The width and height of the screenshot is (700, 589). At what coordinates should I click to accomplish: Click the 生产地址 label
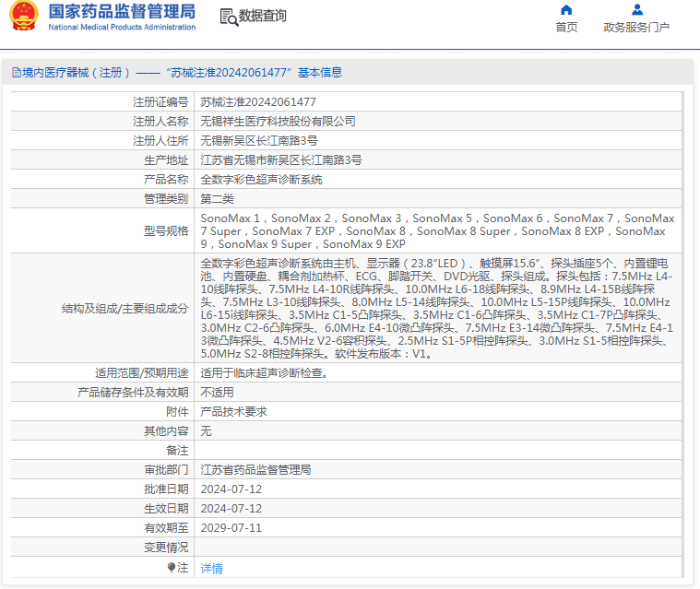pyautogui.click(x=166, y=160)
